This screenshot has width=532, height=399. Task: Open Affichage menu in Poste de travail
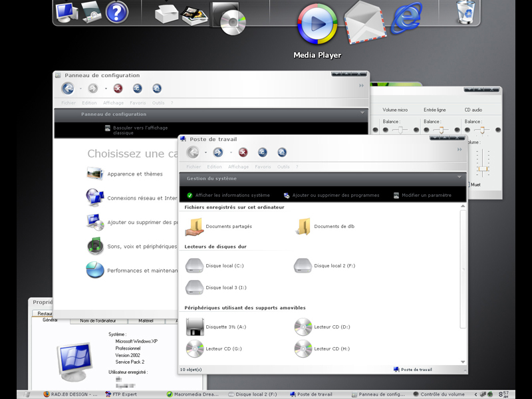[238, 167]
